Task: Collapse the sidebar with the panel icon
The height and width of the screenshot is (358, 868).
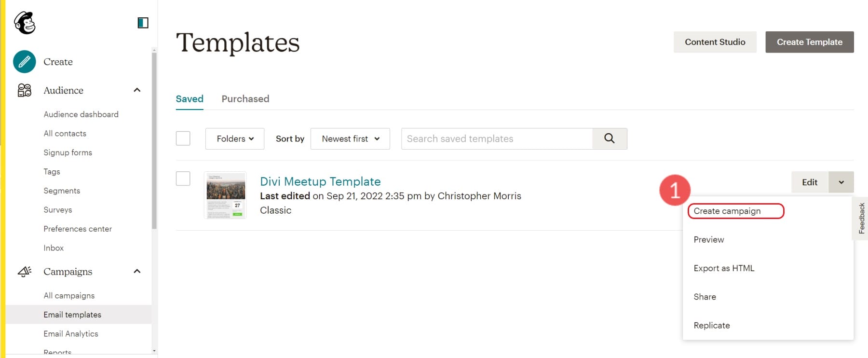Action: pos(142,23)
